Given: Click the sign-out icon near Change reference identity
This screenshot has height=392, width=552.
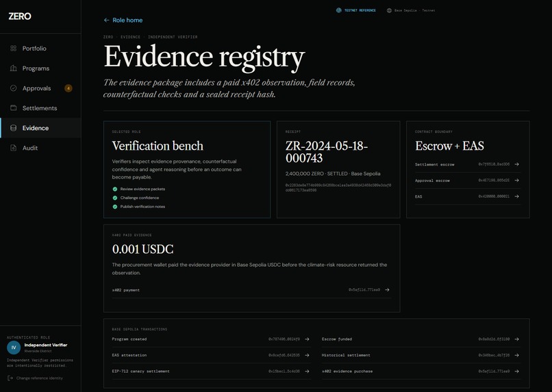Looking at the screenshot, I should (x=10, y=378).
